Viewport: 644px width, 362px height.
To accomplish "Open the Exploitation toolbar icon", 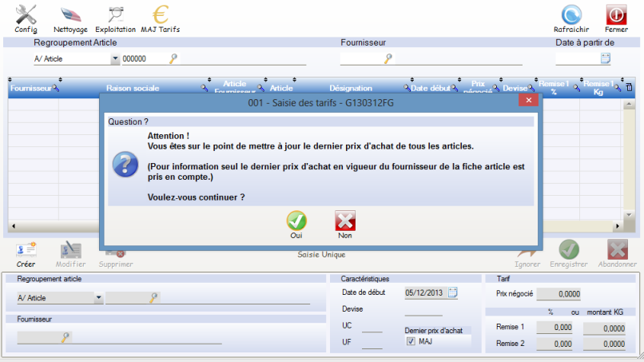I will tap(115, 15).
